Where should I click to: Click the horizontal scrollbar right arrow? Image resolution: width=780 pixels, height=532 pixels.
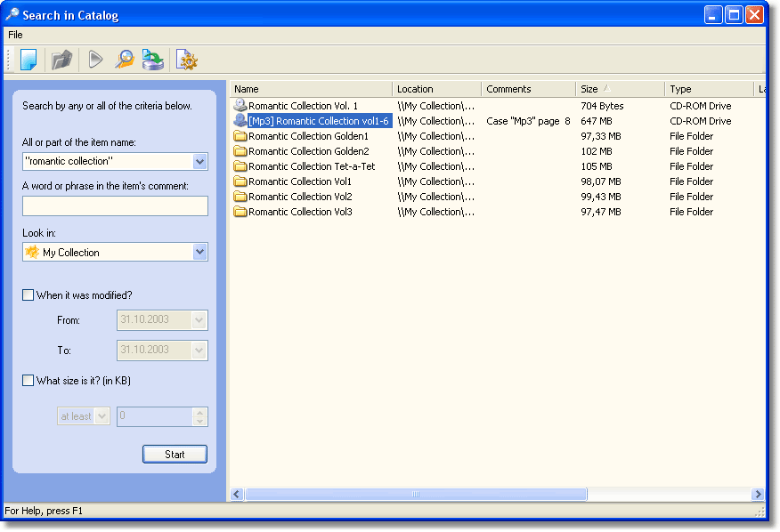[758, 494]
